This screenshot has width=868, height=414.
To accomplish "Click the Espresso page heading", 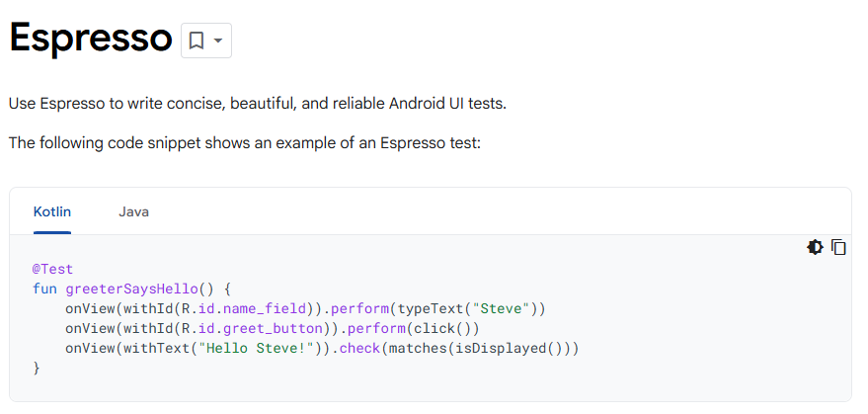I will [91, 39].
